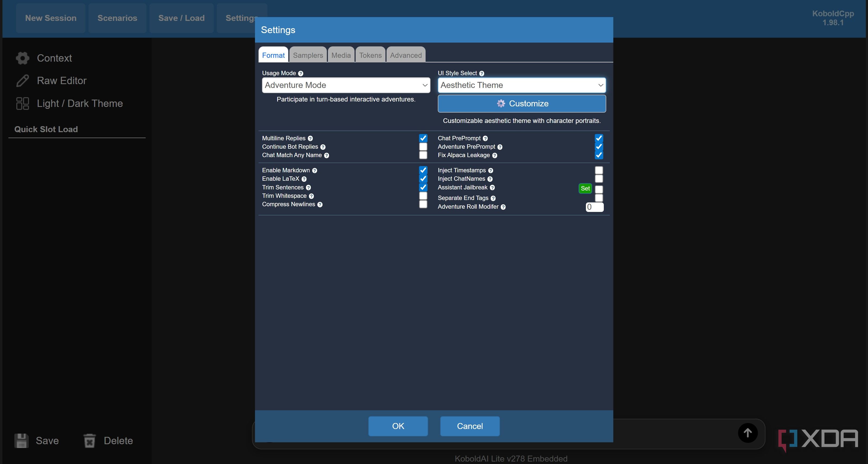Click the Light / Dark Theme grid icon
This screenshot has width=868, height=464.
tap(23, 103)
